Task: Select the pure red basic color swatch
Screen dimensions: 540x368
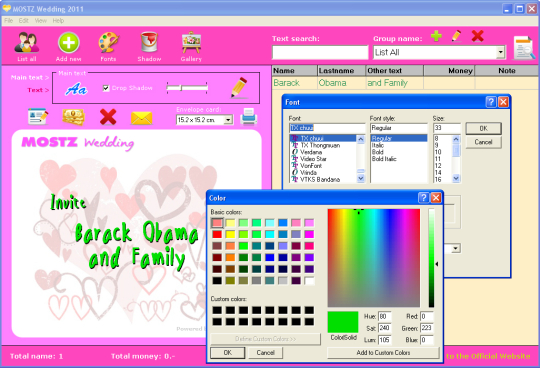Action: tap(217, 234)
